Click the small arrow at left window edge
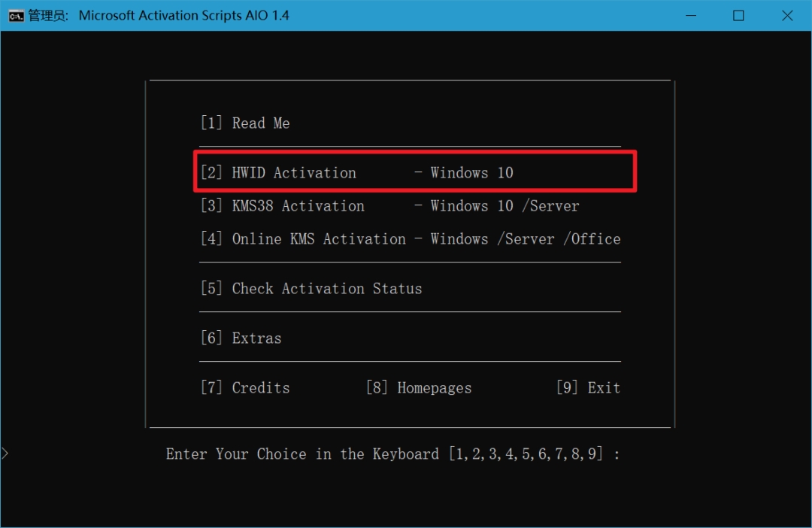Screen dimensions: 812x528 point(5,453)
